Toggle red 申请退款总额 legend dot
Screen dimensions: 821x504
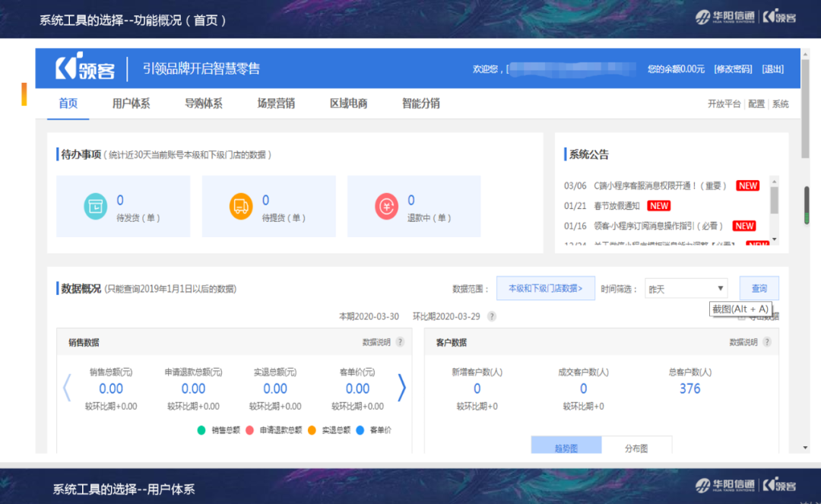[x=249, y=430]
